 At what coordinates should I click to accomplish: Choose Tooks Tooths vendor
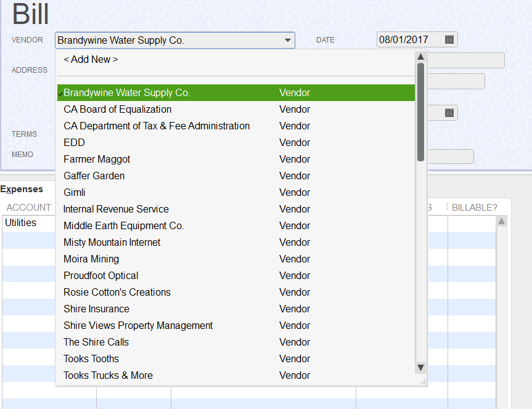(x=236, y=358)
